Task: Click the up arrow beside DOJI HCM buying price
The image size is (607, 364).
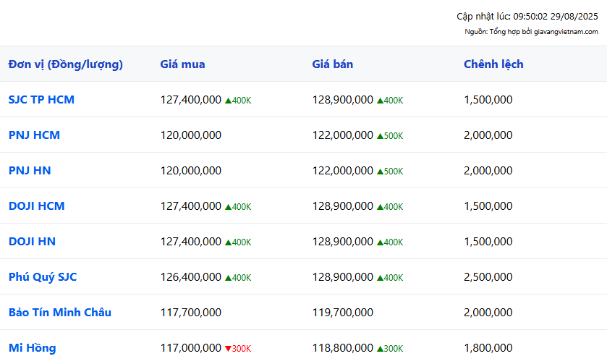Action: tap(228, 207)
